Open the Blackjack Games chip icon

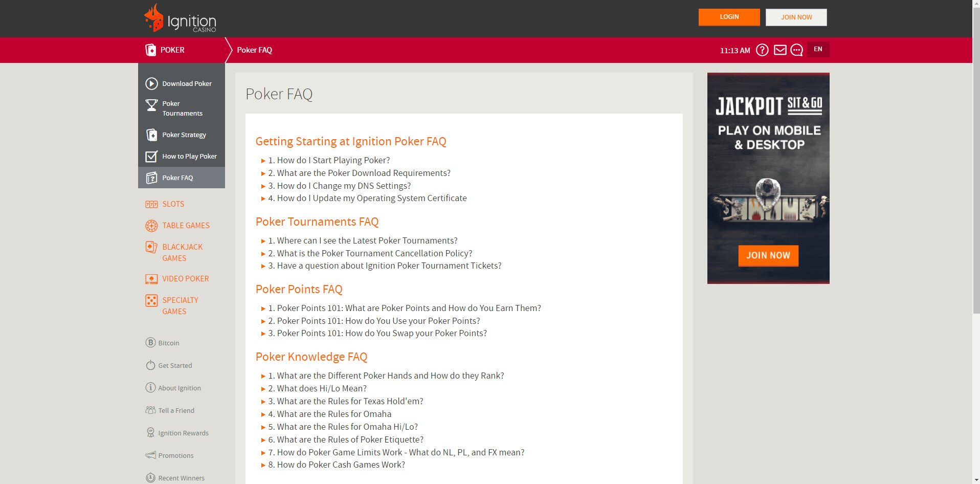[x=151, y=247]
